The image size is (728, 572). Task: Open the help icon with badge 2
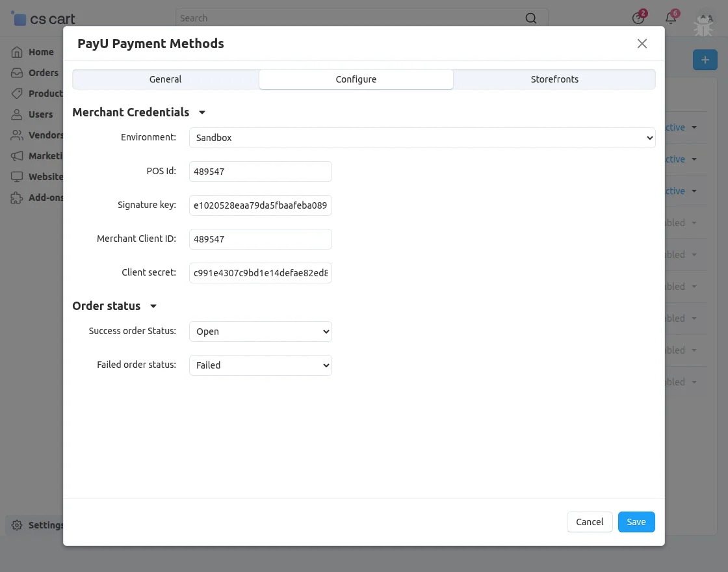(638, 18)
